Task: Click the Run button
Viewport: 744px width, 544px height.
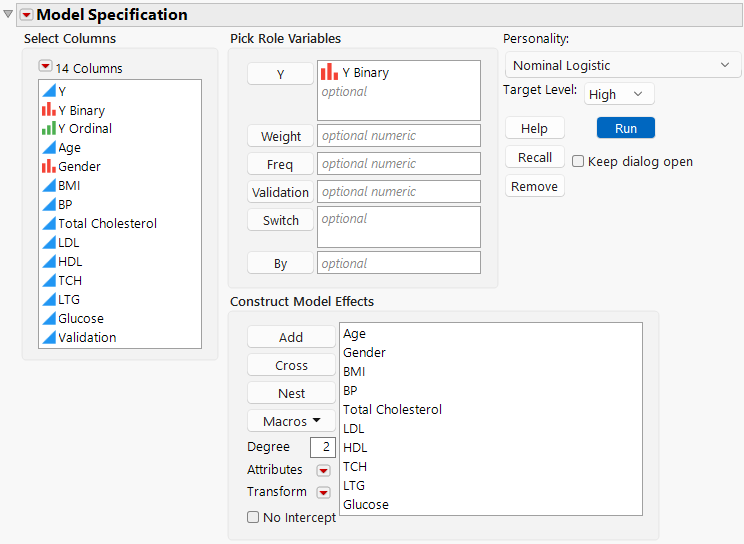Action: 625,128
